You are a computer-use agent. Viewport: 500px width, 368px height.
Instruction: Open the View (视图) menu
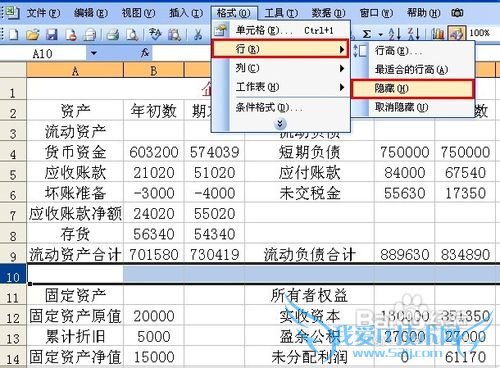pyautogui.click(x=138, y=13)
